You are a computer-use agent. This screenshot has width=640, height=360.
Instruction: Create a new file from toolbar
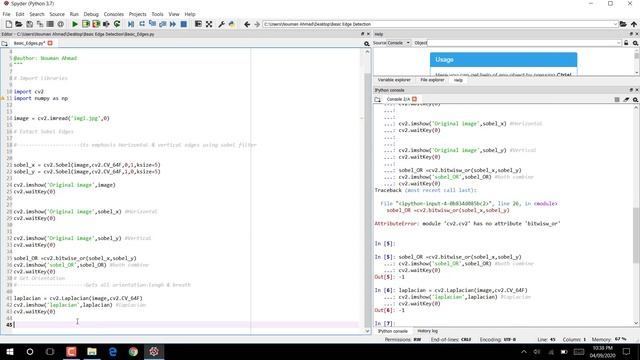click(9, 24)
